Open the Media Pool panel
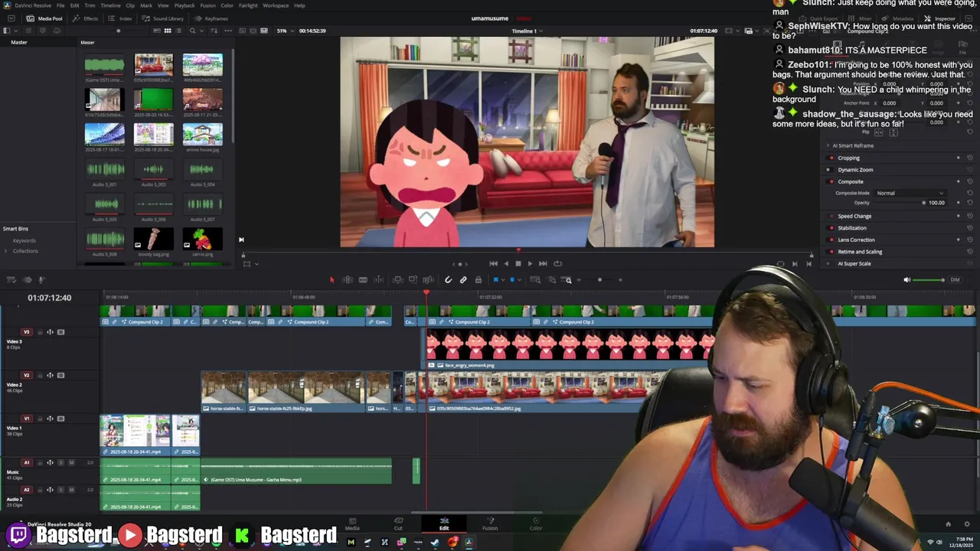Screen dimensions: 980x551 point(44,18)
